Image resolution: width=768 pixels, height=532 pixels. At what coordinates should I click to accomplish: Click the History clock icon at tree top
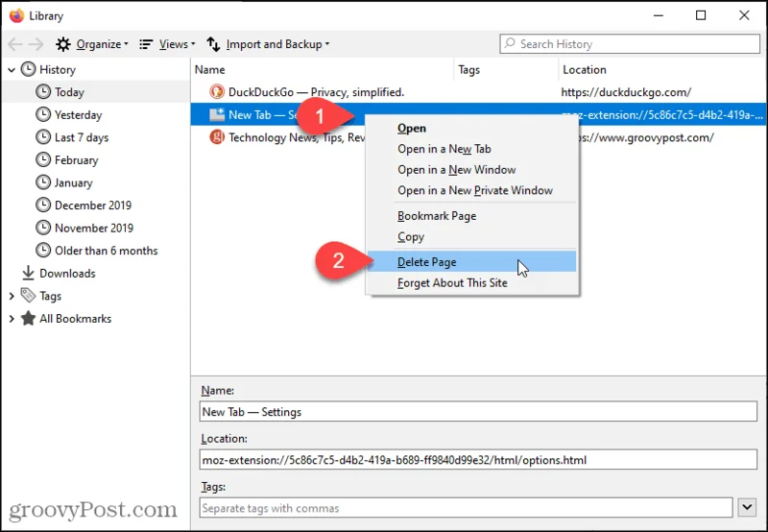click(x=28, y=69)
